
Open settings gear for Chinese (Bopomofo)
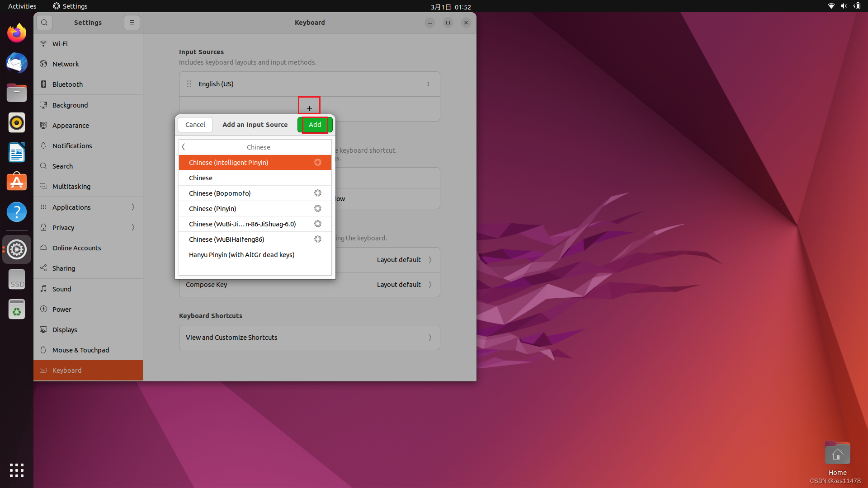coord(318,193)
